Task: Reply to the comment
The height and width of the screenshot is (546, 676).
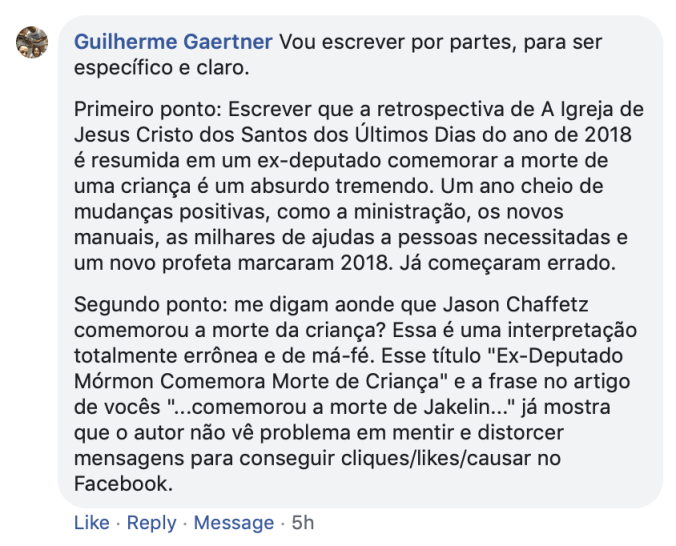Action: (151, 522)
